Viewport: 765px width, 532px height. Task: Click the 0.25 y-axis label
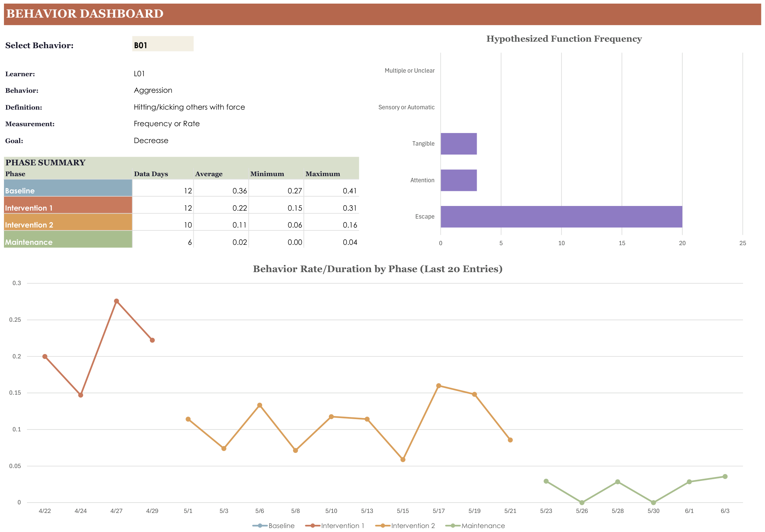point(15,320)
